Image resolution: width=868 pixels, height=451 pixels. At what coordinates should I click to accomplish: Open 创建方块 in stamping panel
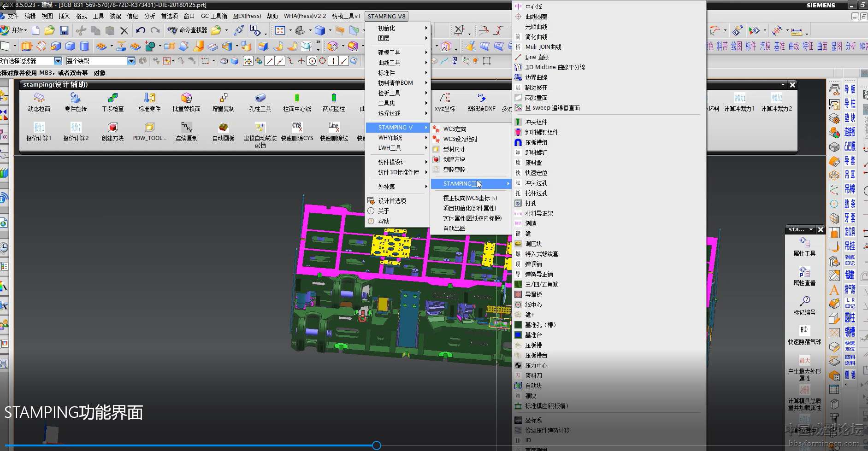112,127
